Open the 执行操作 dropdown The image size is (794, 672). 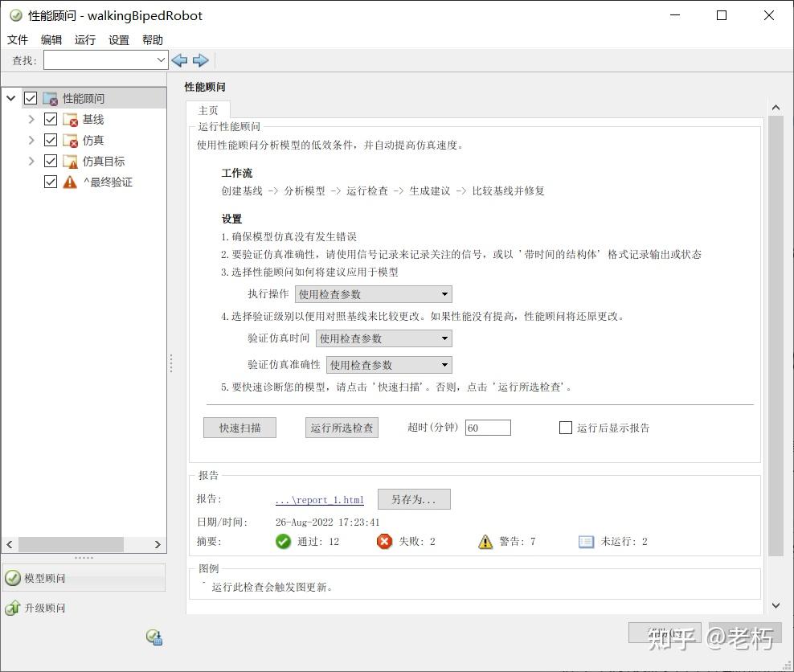(x=444, y=293)
